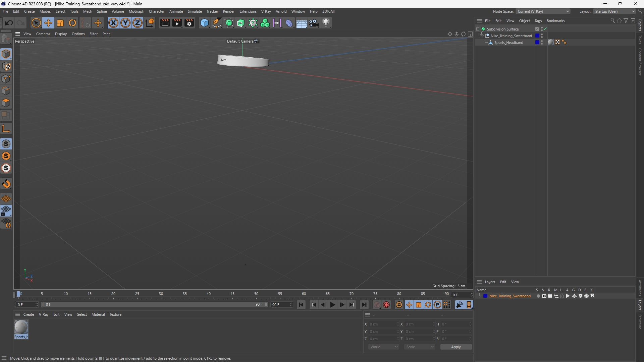Render the active view

point(165,23)
